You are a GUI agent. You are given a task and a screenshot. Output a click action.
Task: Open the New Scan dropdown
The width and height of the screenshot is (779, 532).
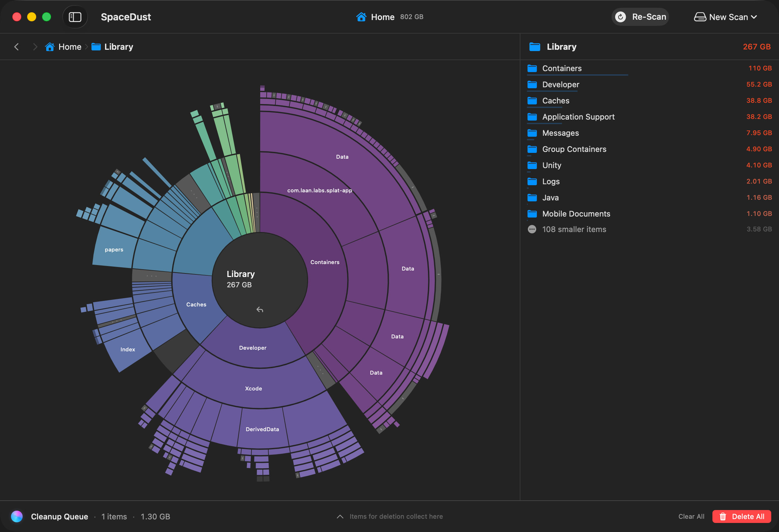725,17
